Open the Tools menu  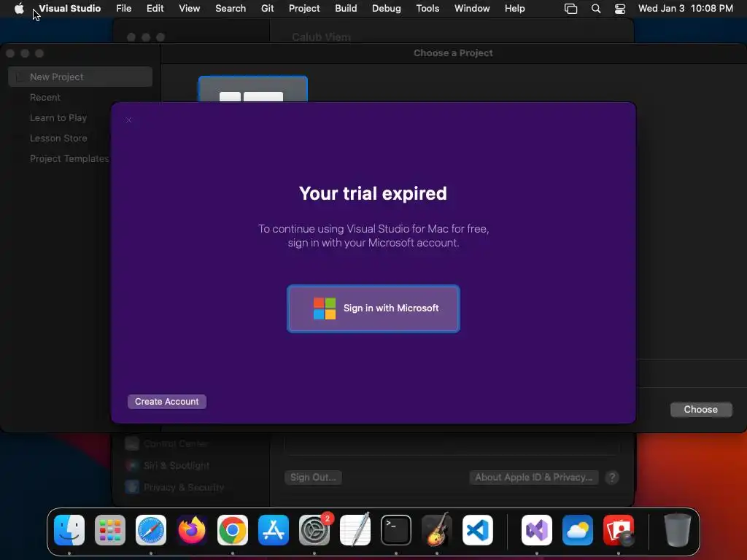tap(427, 9)
